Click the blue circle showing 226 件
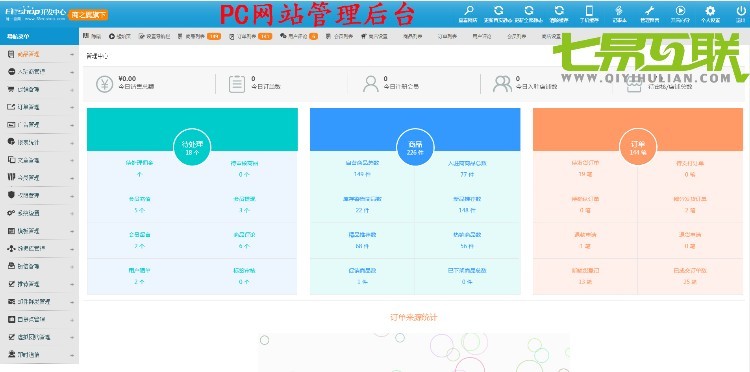The width and height of the screenshot is (750, 372). point(415,146)
